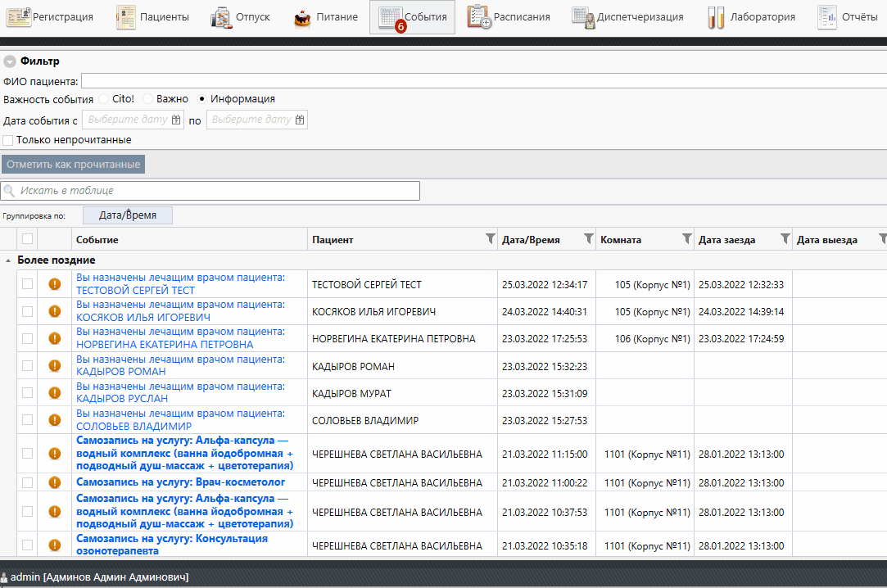Open filter dropdown on Пациент column
Viewport: 887px width, 588px height.
pyautogui.click(x=490, y=239)
